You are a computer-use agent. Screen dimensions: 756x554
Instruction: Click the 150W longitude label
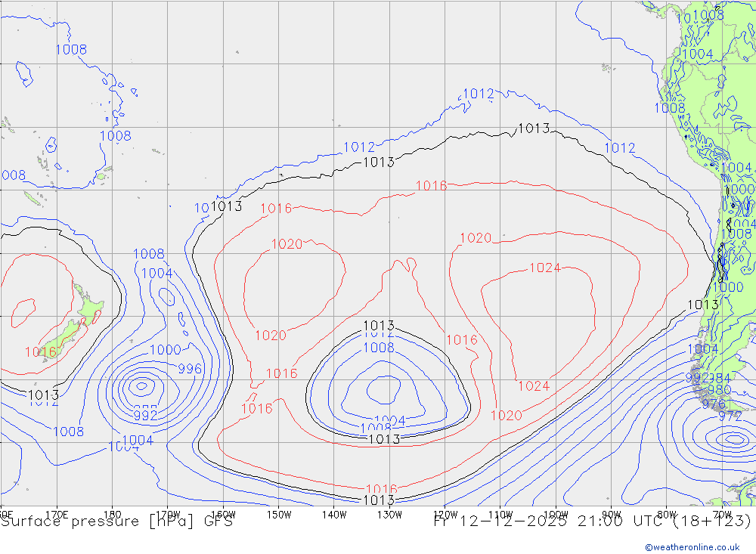click(x=279, y=515)
